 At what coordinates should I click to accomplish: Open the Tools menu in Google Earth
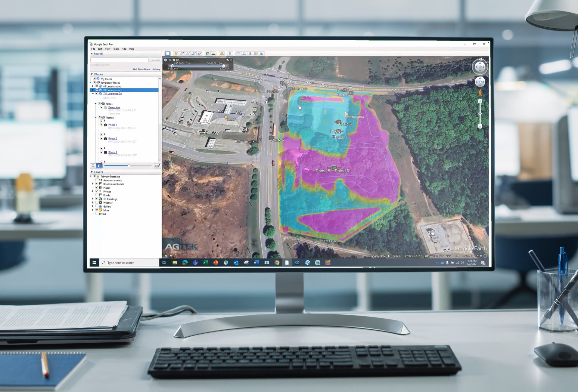click(x=116, y=48)
